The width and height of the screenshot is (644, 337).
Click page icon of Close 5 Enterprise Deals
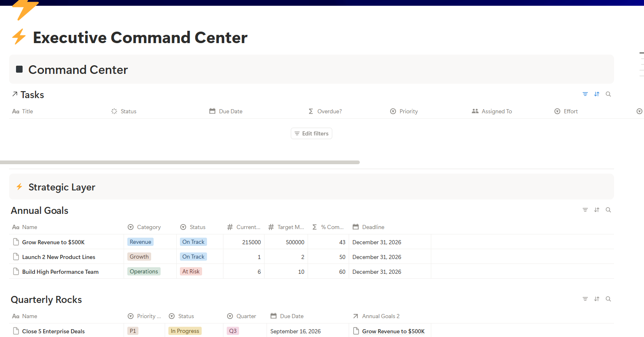(16, 331)
